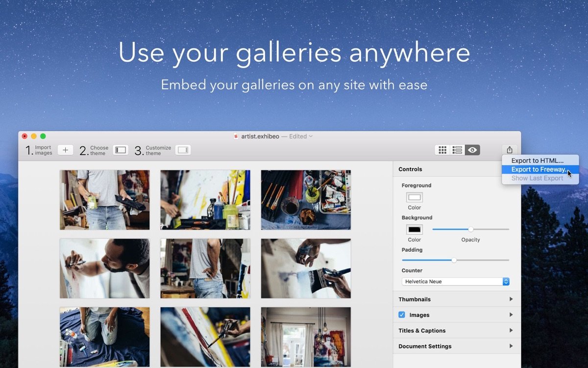Uncheck the Images checkbox
The width and height of the screenshot is (588, 368).
tap(402, 315)
